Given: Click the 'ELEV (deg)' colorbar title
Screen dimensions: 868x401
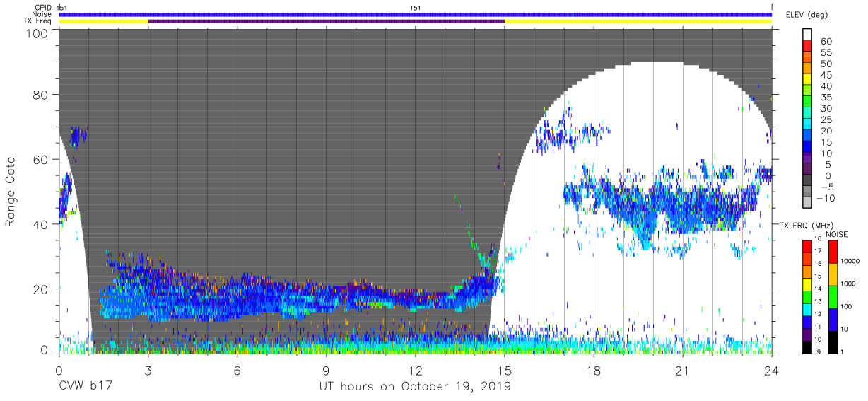Looking at the screenshot, I should 807,15.
